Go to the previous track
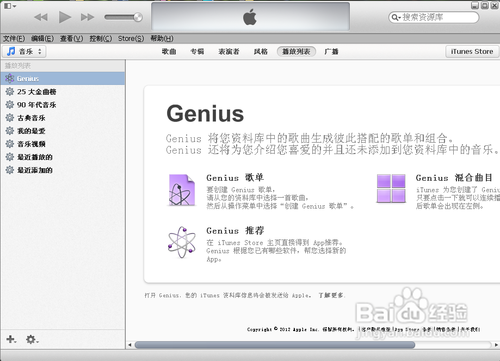Image resolution: width=500 pixels, height=361 pixels. point(41,17)
